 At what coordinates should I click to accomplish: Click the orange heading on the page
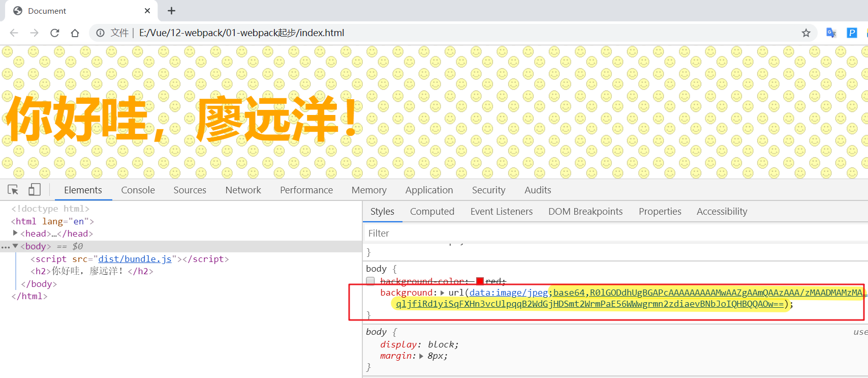181,119
